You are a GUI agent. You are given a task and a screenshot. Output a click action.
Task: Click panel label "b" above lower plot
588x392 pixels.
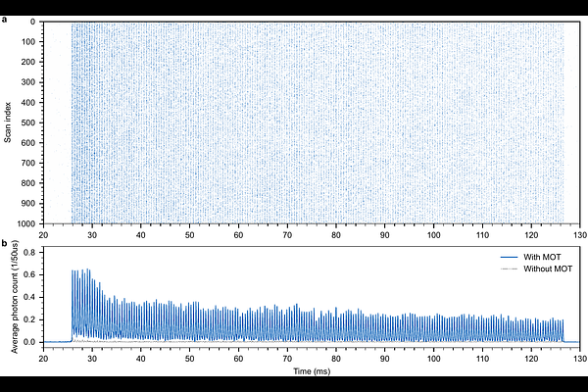point(7,242)
